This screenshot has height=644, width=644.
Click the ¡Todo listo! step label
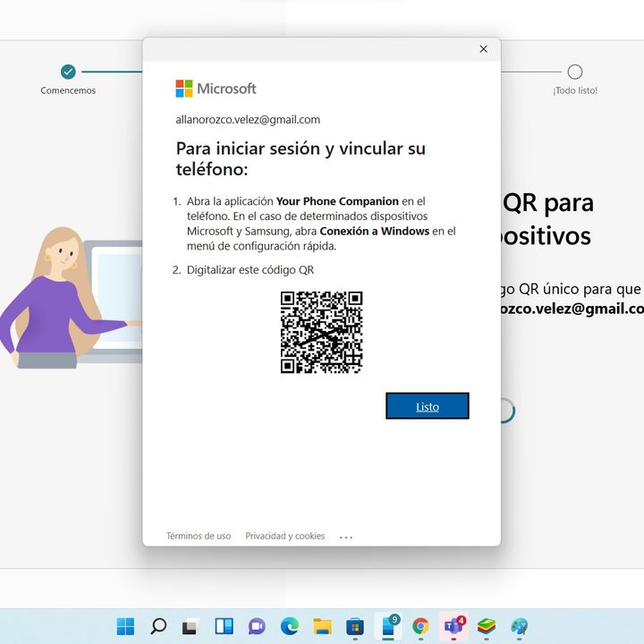tap(575, 90)
